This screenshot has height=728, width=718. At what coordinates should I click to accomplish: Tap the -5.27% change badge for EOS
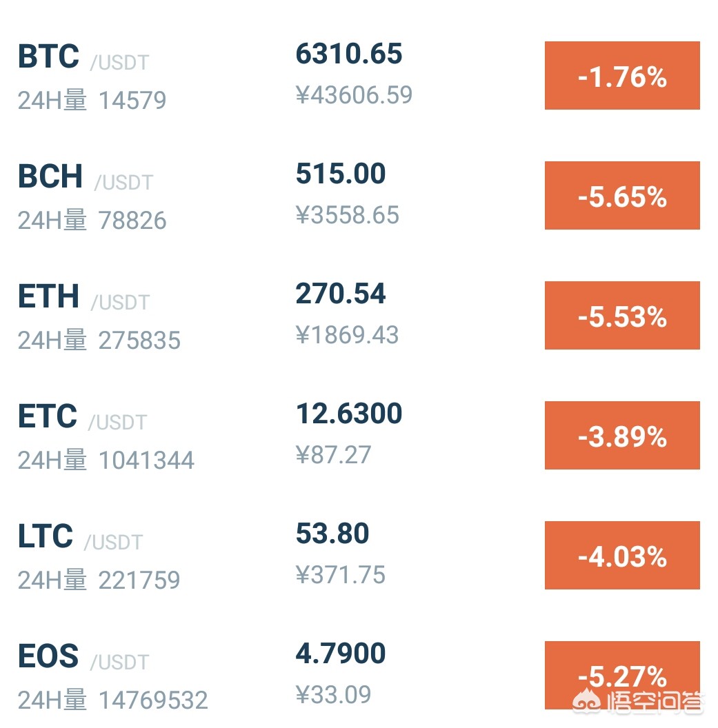tap(622, 675)
